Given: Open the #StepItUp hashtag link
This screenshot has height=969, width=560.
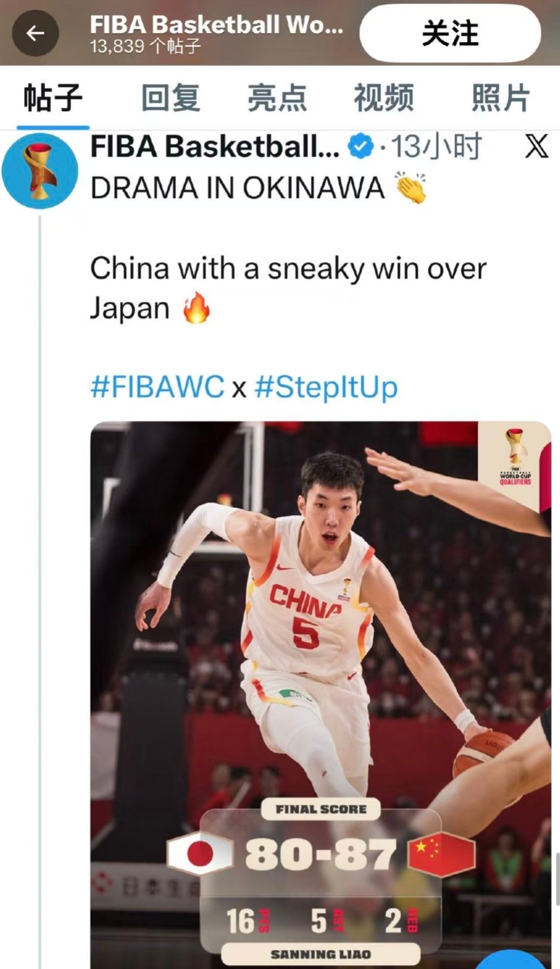Looking at the screenshot, I should click(326, 388).
